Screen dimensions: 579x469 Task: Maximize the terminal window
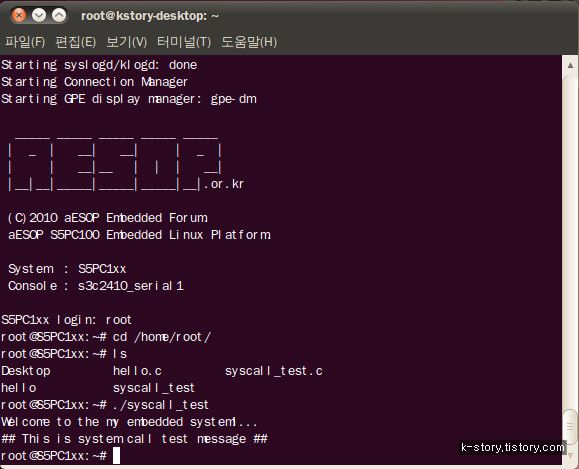(59, 16)
